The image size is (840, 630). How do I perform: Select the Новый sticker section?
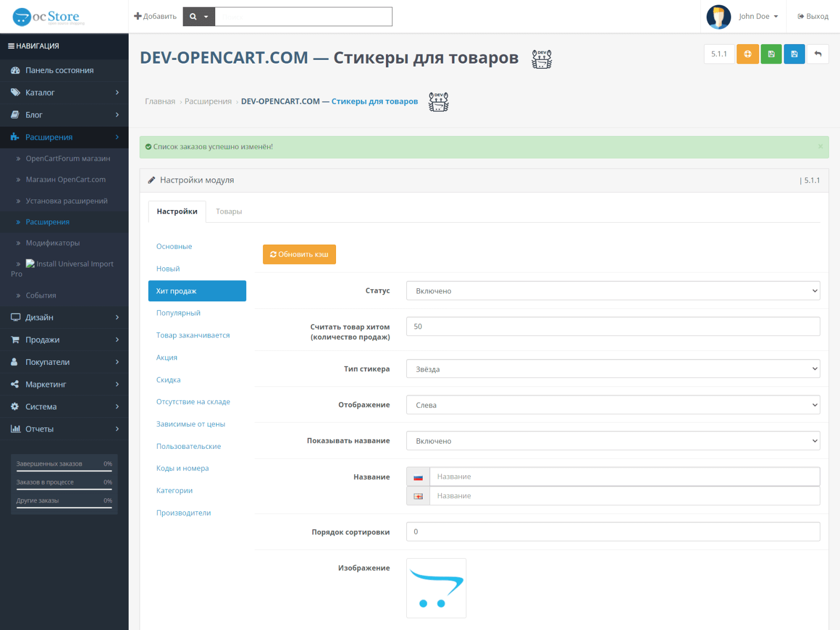(197, 269)
